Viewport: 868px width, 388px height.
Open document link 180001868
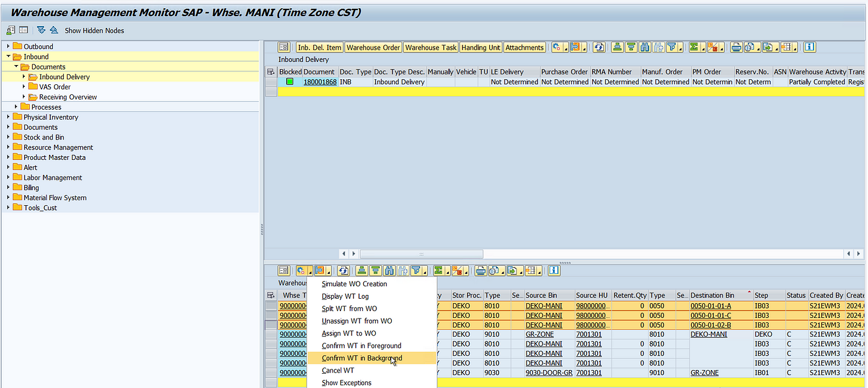tap(320, 82)
